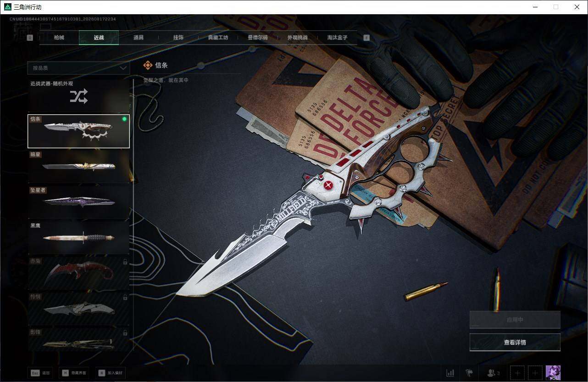Select the locked grey folding knife skin
Image resolution: width=588 pixels, height=382 pixels.
pyautogui.click(x=78, y=309)
